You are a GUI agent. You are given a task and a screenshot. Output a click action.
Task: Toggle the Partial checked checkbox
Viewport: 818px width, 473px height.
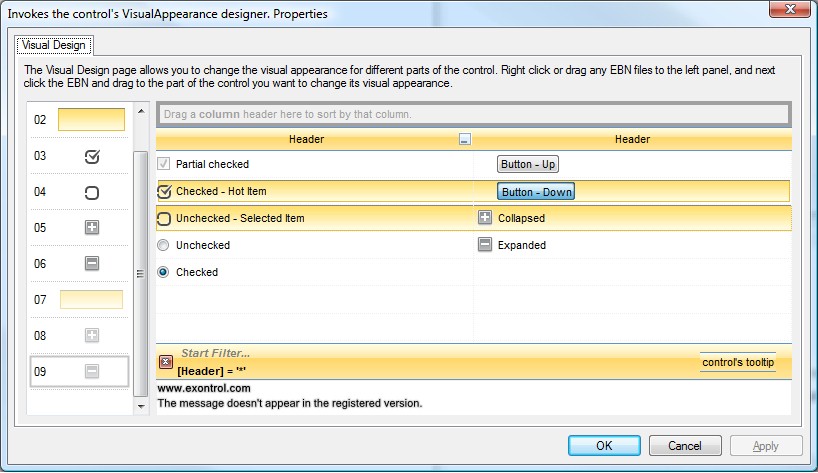(164, 164)
